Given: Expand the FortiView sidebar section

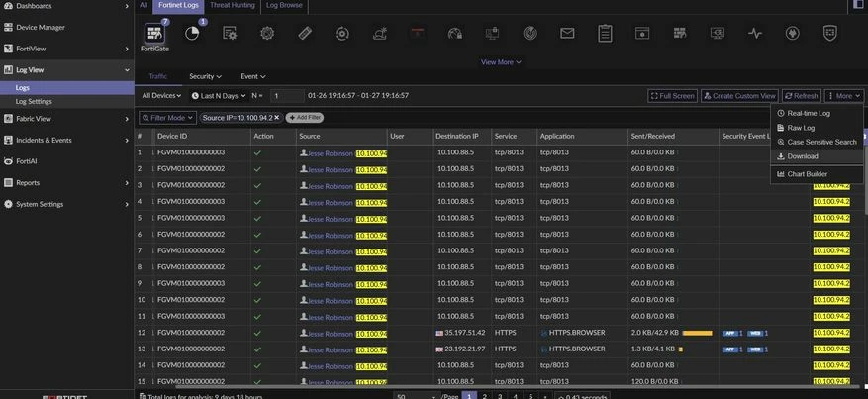Looking at the screenshot, I should [127, 49].
